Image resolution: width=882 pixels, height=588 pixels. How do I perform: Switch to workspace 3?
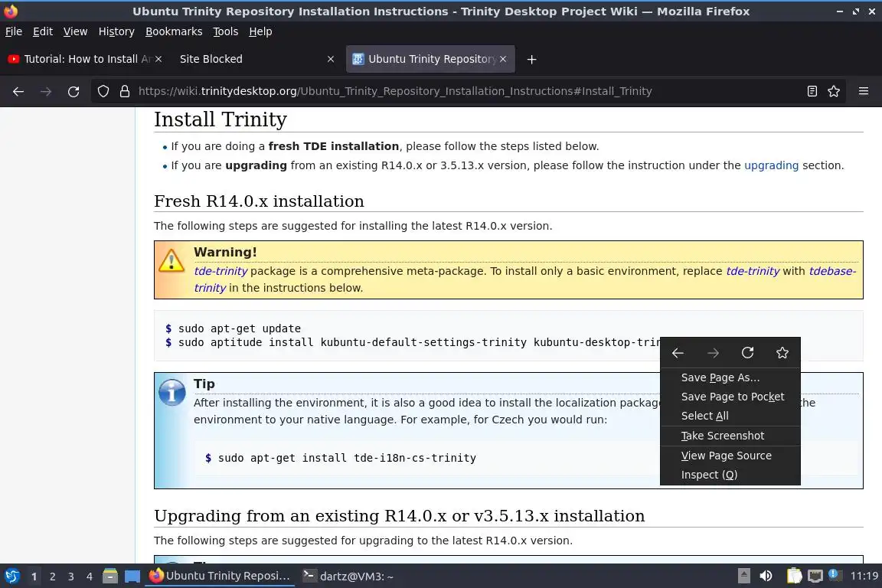click(71, 577)
